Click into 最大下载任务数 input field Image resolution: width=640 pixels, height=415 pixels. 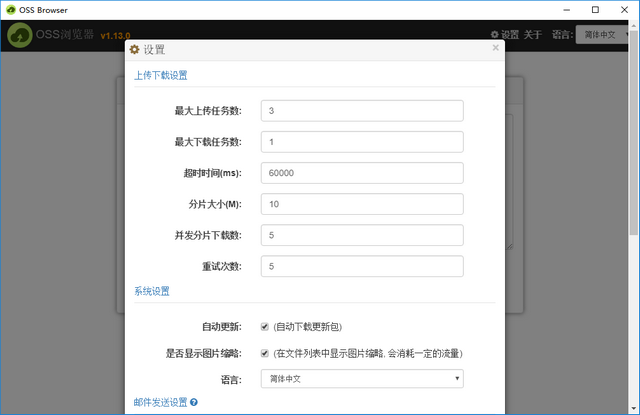(x=362, y=142)
